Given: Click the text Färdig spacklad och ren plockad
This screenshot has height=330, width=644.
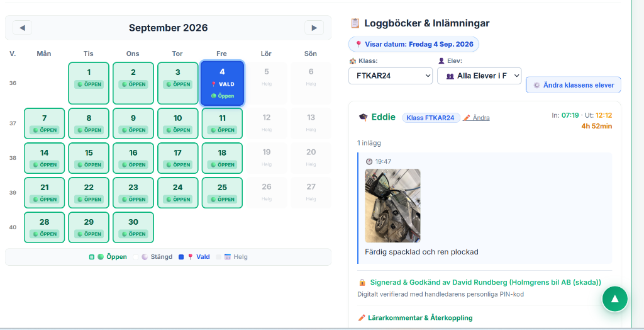Looking at the screenshot, I should [422, 251].
